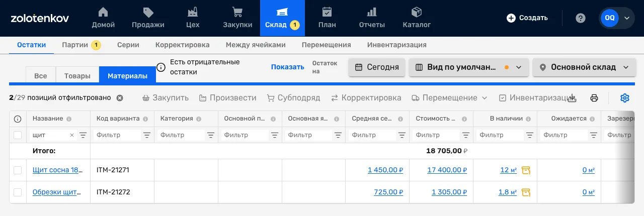
Task: Switch to the Остатки tab
Action: (x=31, y=45)
